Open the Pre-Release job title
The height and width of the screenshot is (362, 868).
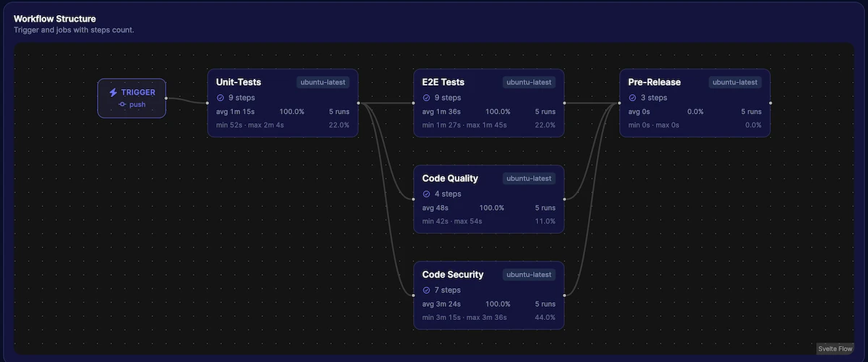[655, 83]
